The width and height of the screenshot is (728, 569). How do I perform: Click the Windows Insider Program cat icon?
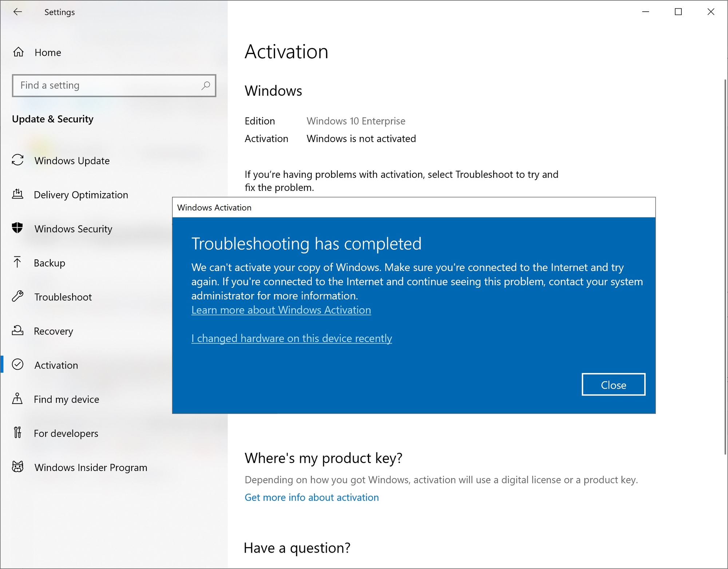17,467
